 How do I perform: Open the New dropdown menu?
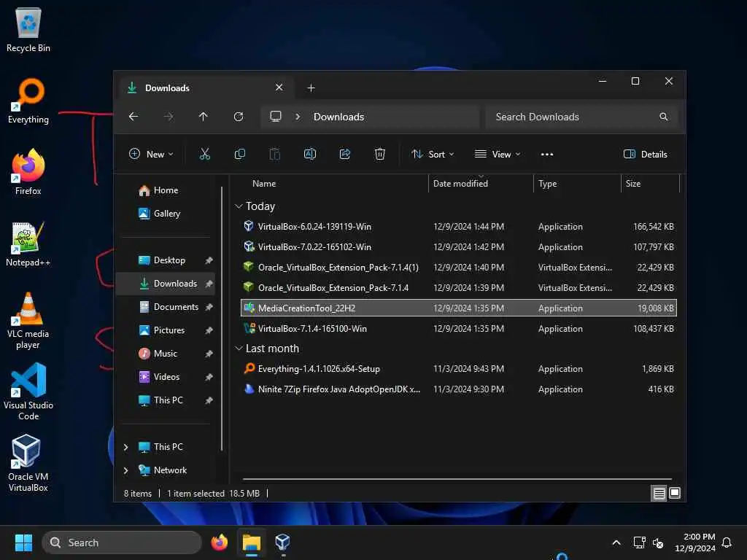point(151,155)
